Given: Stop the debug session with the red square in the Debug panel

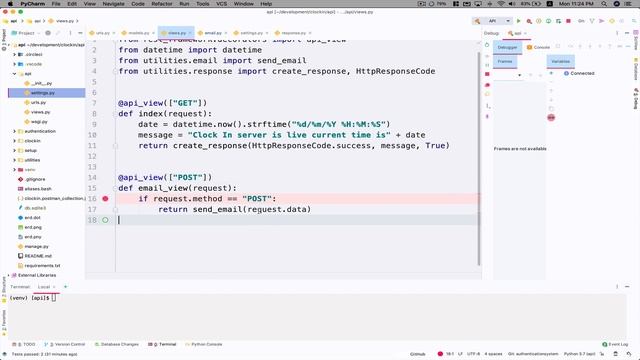Looking at the screenshot, I should (487, 74).
